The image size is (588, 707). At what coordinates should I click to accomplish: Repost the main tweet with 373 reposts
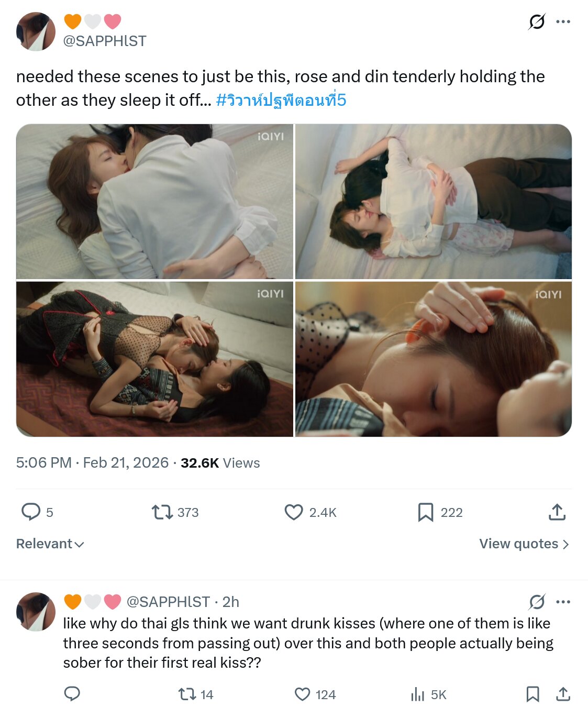[x=162, y=512]
